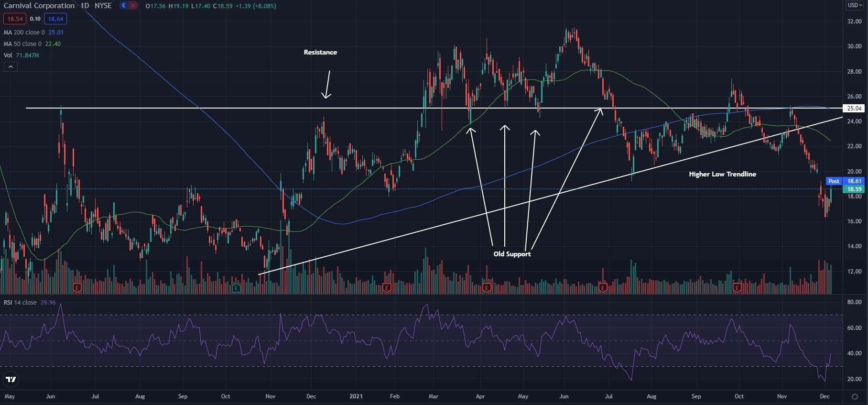This screenshot has width=868, height=405.
Task: Click the high value H19.19
Action: 178,6
